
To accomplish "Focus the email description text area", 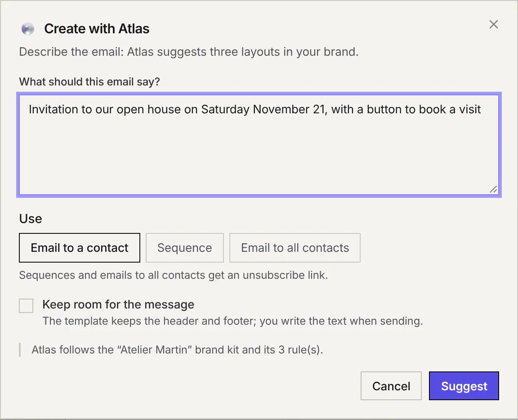I will point(259,145).
